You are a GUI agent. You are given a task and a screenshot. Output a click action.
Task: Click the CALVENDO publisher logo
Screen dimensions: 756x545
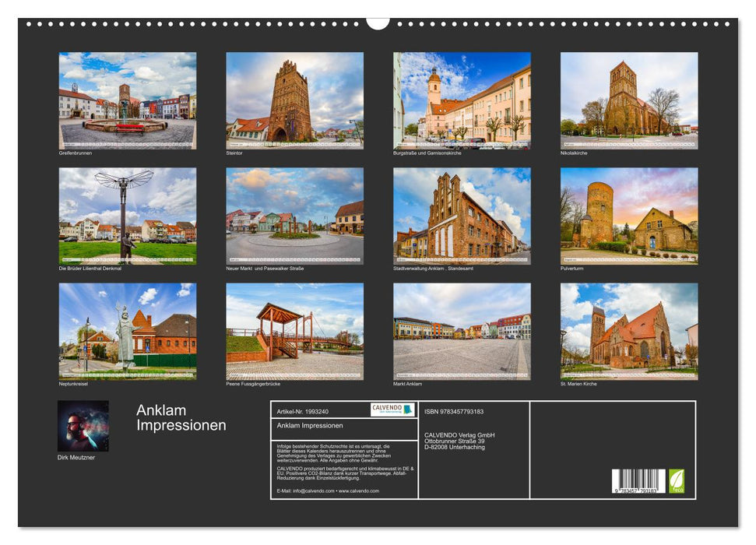pos(391,410)
